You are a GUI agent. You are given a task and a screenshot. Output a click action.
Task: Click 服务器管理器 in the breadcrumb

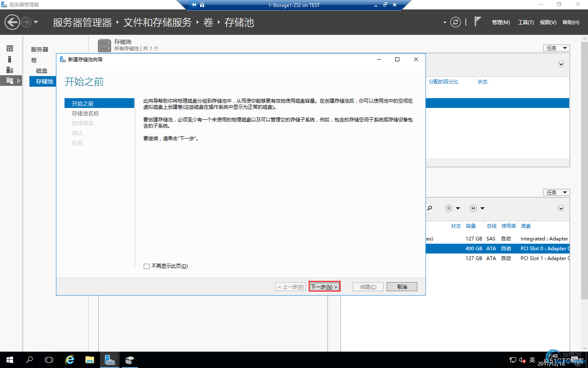coord(82,22)
